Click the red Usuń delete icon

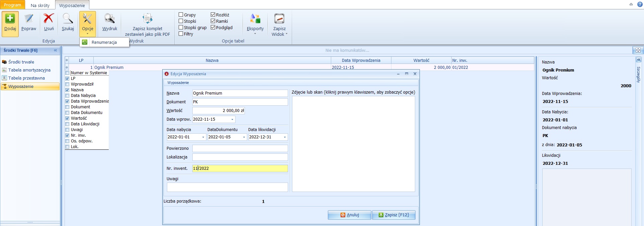(49, 19)
